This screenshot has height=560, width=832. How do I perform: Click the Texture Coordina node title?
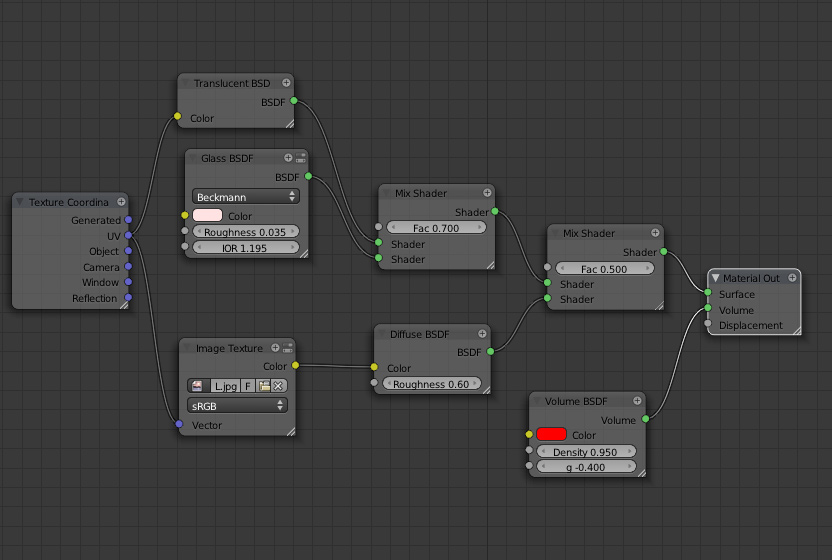(68, 202)
